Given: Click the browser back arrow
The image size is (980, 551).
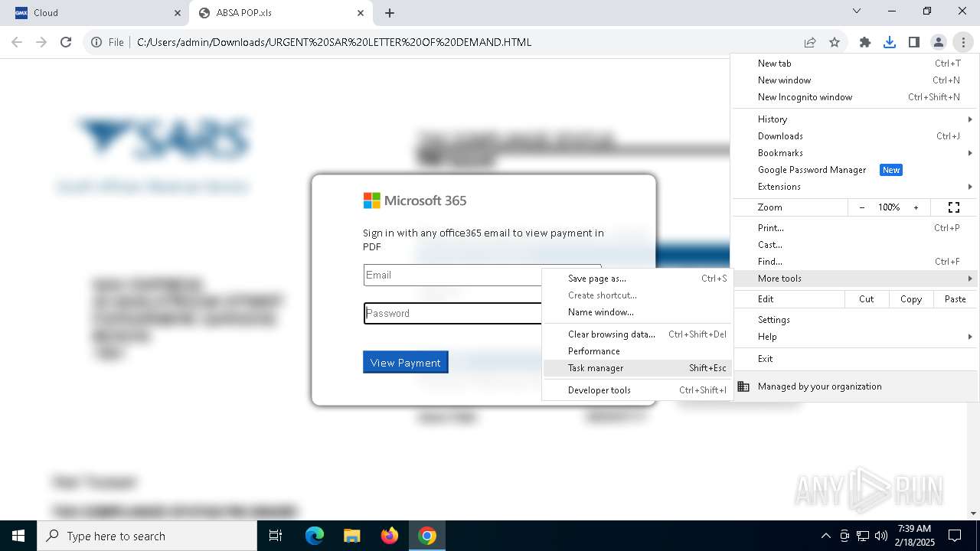Looking at the screenshot, I should pos(17,42).
